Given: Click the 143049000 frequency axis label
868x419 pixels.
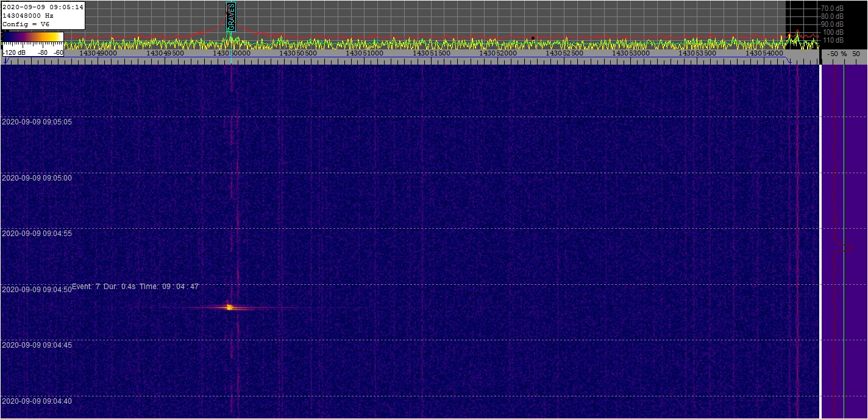Looking at the screenshot, I should tap(98, 53).
